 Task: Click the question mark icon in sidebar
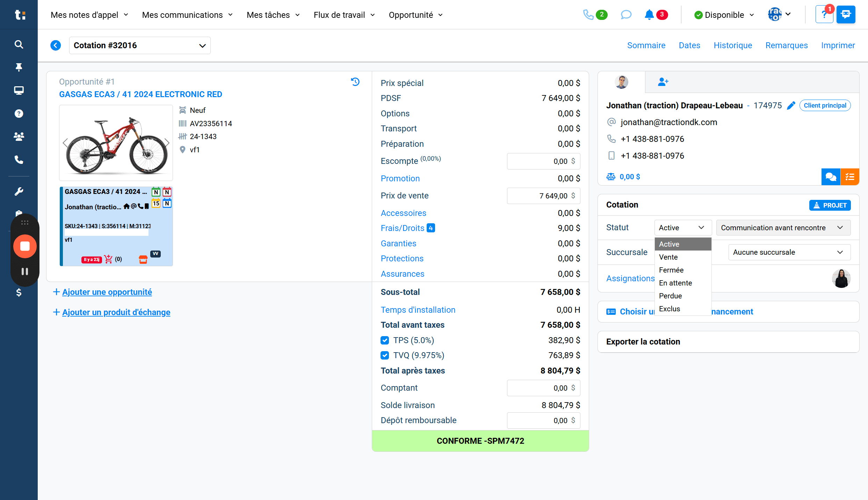click(x=19, y=114)
